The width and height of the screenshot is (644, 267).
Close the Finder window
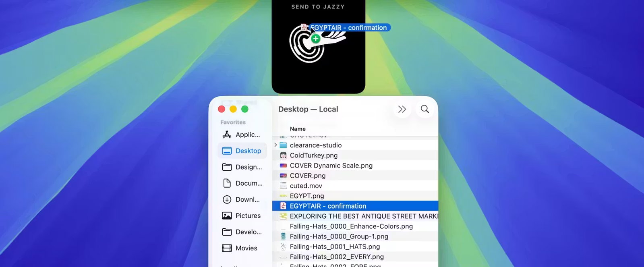[222, 109]
